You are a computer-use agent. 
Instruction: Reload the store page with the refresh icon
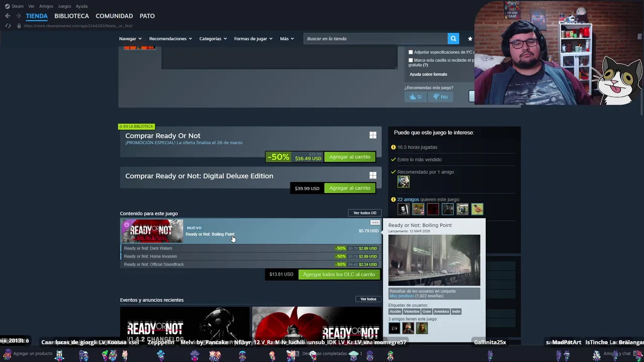pos(8,26)
